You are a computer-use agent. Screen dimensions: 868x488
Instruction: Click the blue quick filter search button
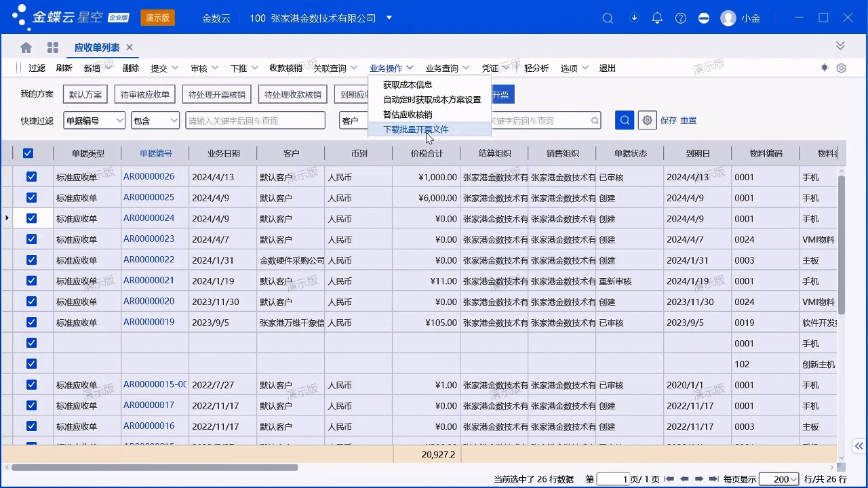pos(625,120)
